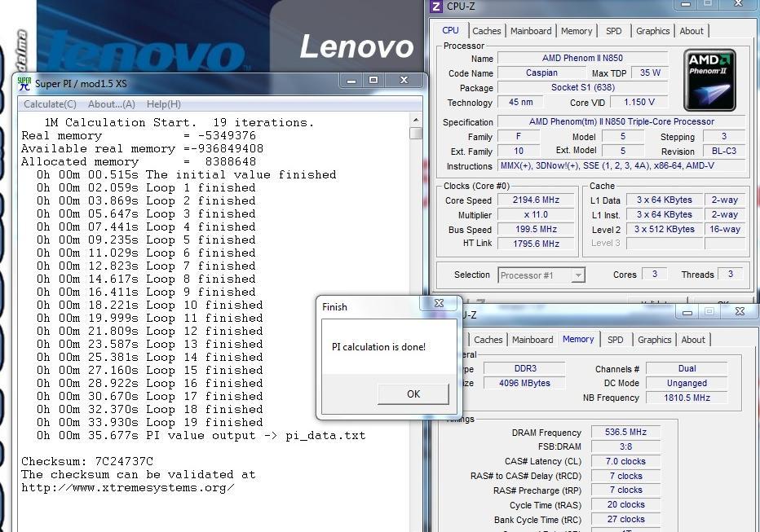
Task: Minimize the Super PI window
Action: point(352,81)
